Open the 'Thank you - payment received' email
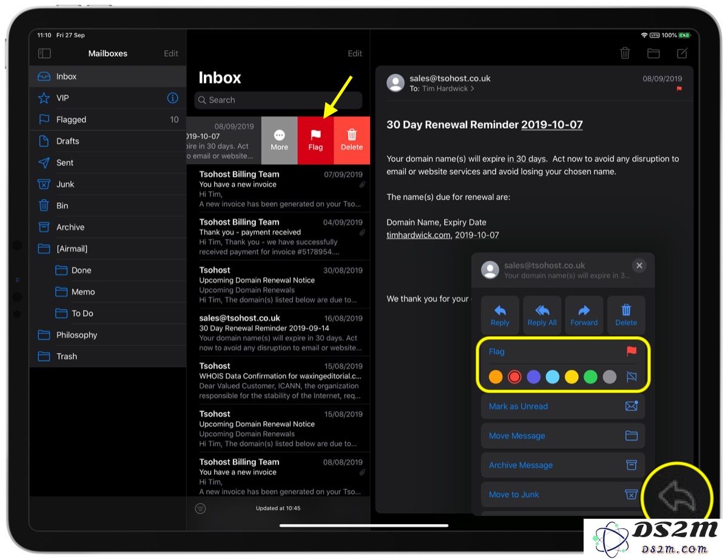 point(278,236)
